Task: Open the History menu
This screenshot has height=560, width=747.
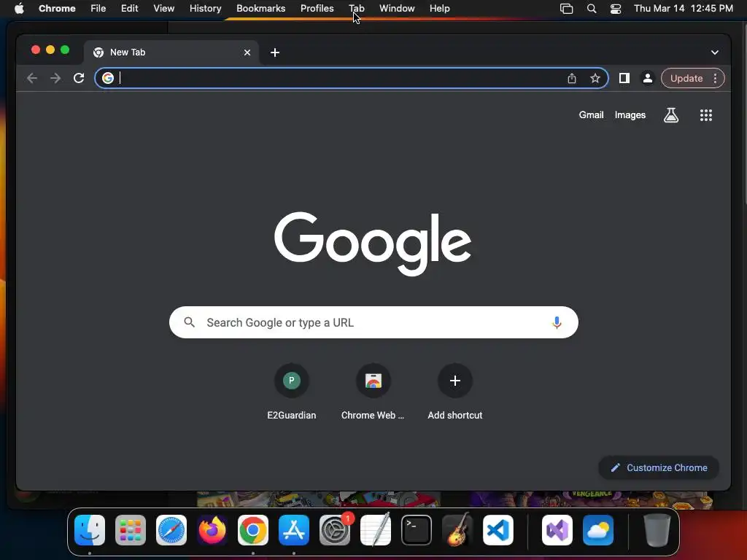Action: (x=205, y=9)
